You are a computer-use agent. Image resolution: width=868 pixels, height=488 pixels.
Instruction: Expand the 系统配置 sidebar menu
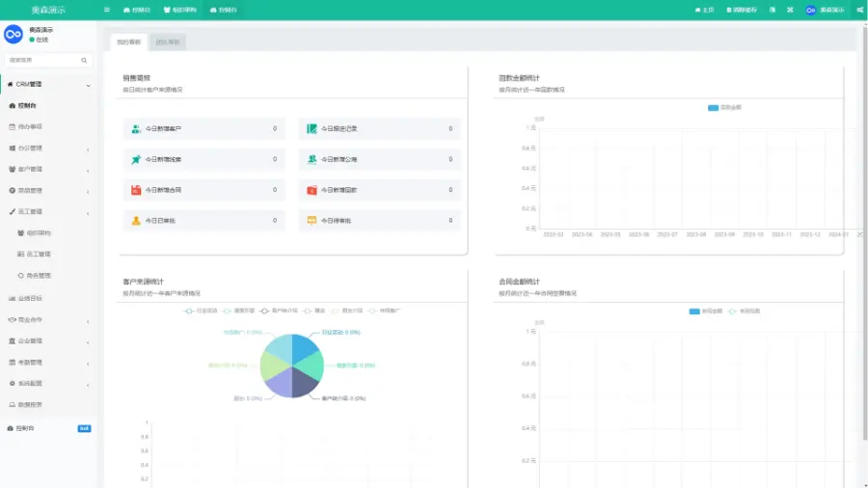click(x=48, y=383)
